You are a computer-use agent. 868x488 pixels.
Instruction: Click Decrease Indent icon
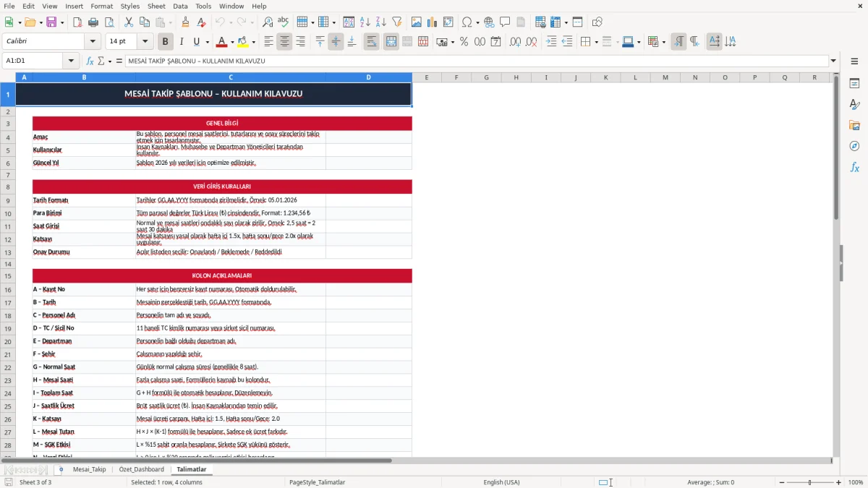[567, 42]
